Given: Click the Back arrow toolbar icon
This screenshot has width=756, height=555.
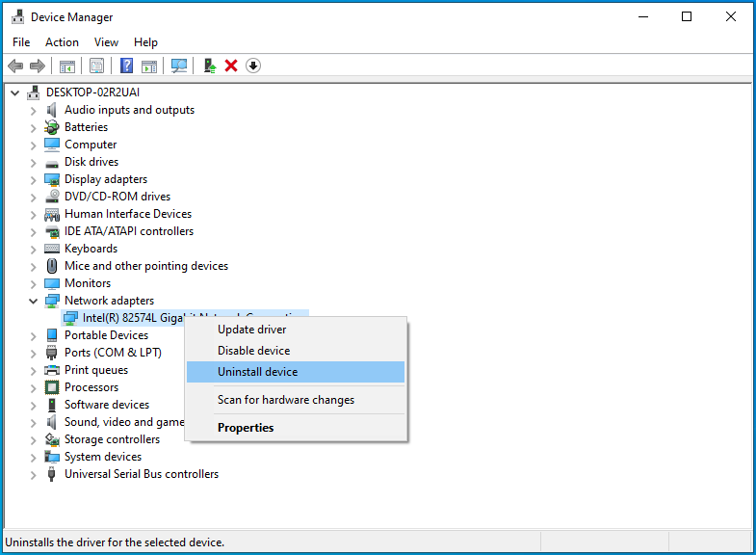Looking at the screenshot, I should [x=15, y=66].
